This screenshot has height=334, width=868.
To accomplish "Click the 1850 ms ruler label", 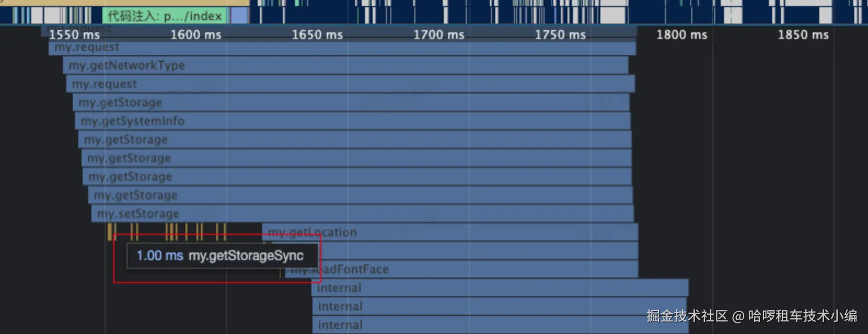I will 803,34.
